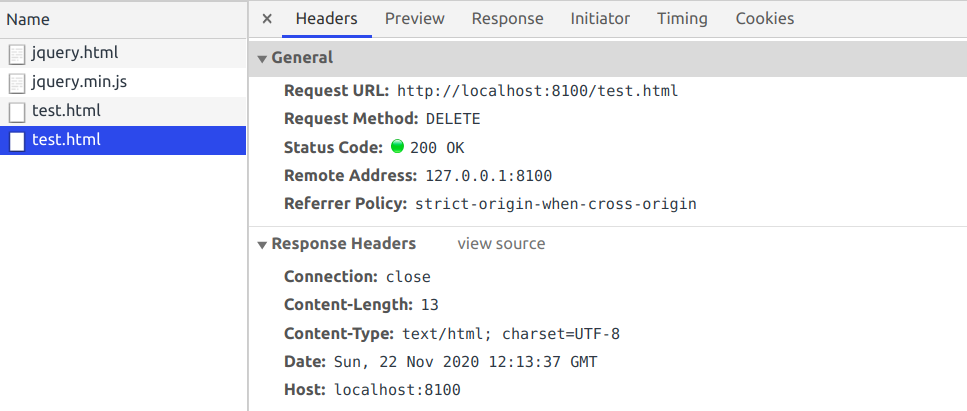This screenshot has height=411, width=967.
Task: Open the Response tab
Action: 507,19
